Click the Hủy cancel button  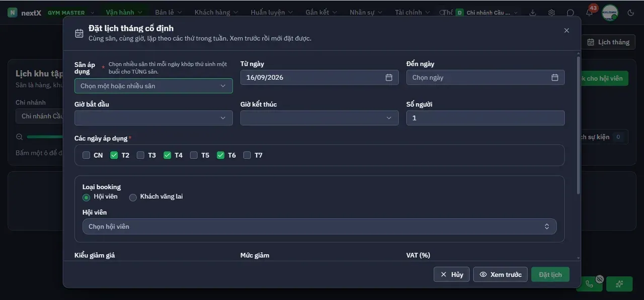point(452,274)
